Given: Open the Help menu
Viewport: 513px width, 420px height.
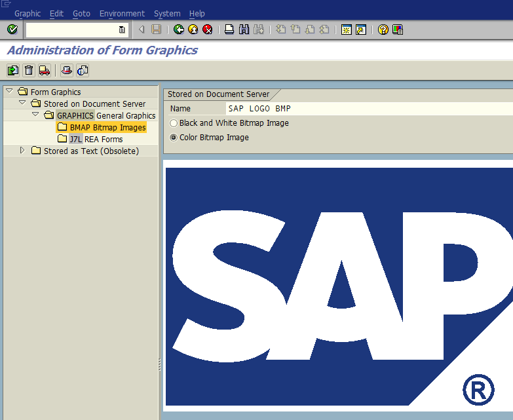Looking at the screenshot, I should click(x=197, y=14).
